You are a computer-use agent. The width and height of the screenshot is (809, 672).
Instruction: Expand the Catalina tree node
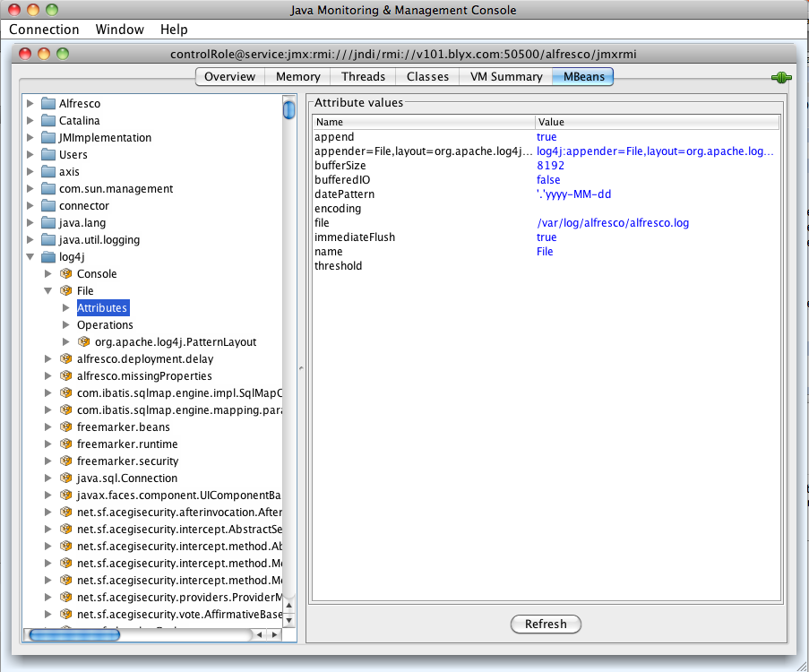[30, 120]
